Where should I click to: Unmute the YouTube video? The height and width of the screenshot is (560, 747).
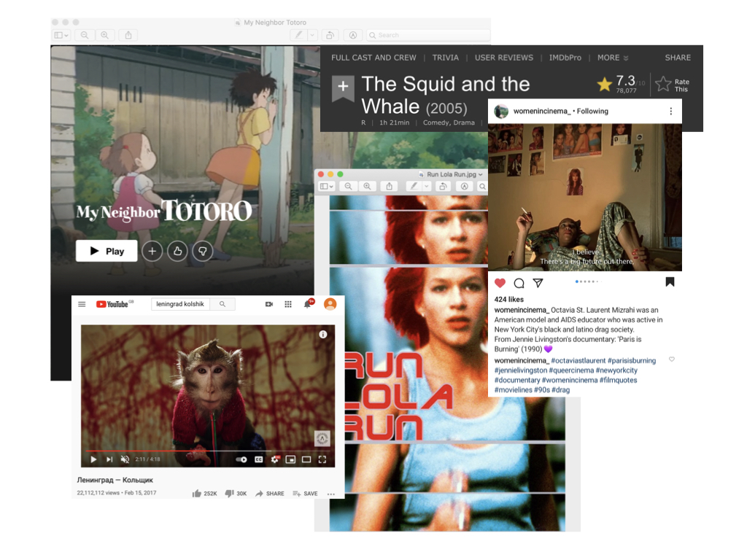125,459
